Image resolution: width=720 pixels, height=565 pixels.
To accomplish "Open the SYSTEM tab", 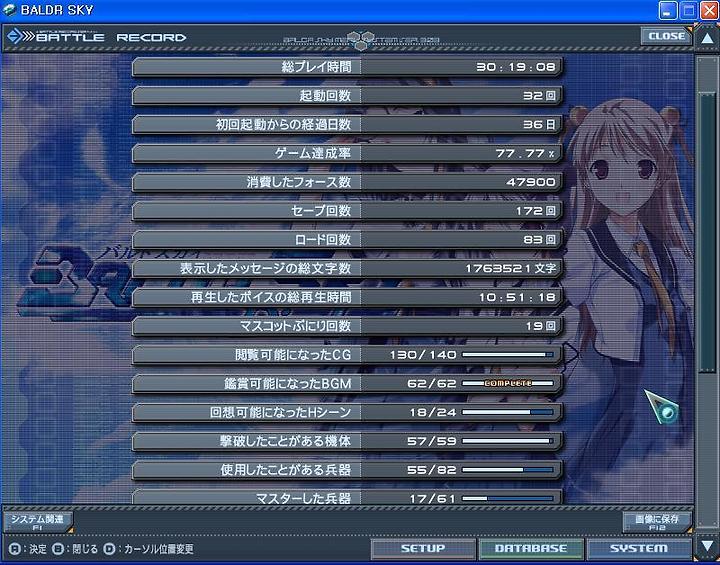I will click(639, 548).
